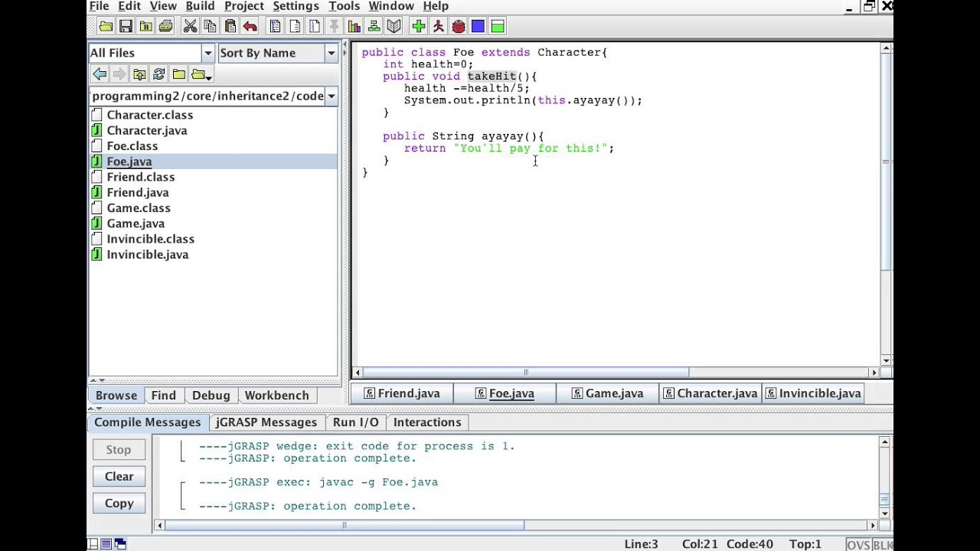This screenshot has width=980, height=551.
Task: Click the yellow B folder toolbar icon
Action: (145, 27)
